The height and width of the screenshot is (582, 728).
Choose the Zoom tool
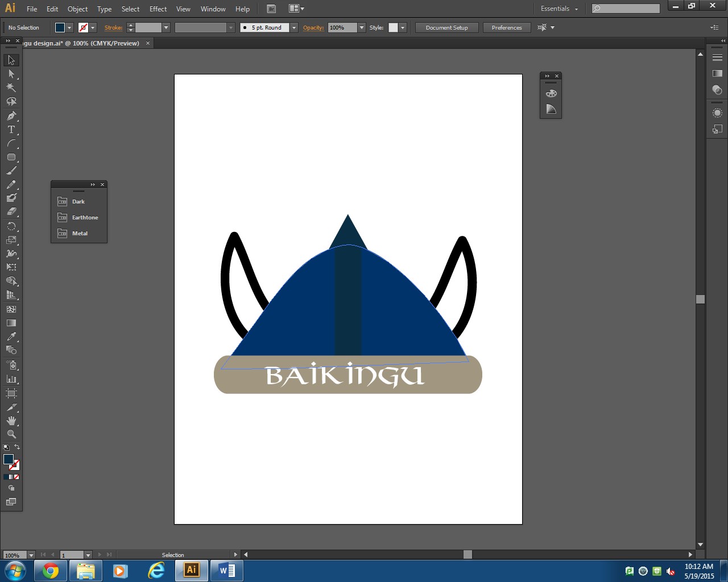coord(11,434)
